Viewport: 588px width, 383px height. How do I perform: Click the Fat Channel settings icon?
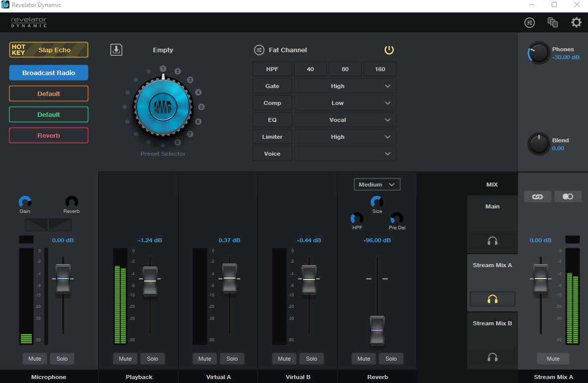(258, 50)
